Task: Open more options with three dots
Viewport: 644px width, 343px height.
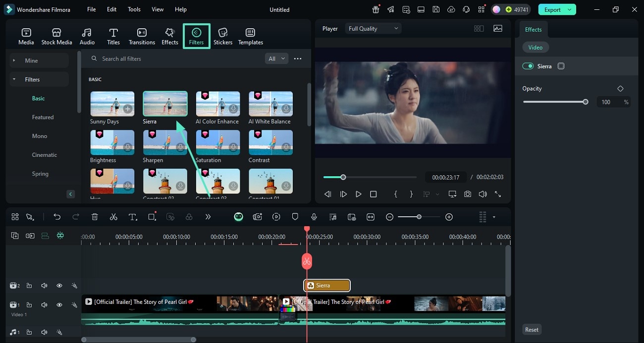Action: pyautogui.click(x=298, y=58)
